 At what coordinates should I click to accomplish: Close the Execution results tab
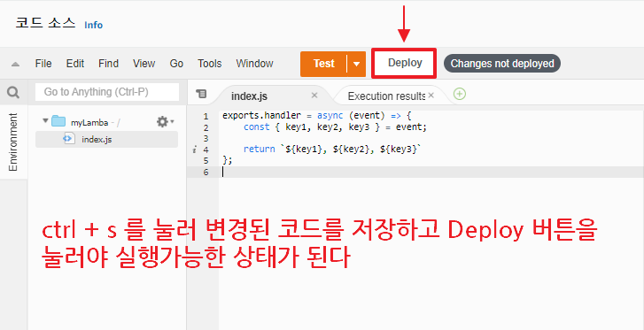pos(431,96)
